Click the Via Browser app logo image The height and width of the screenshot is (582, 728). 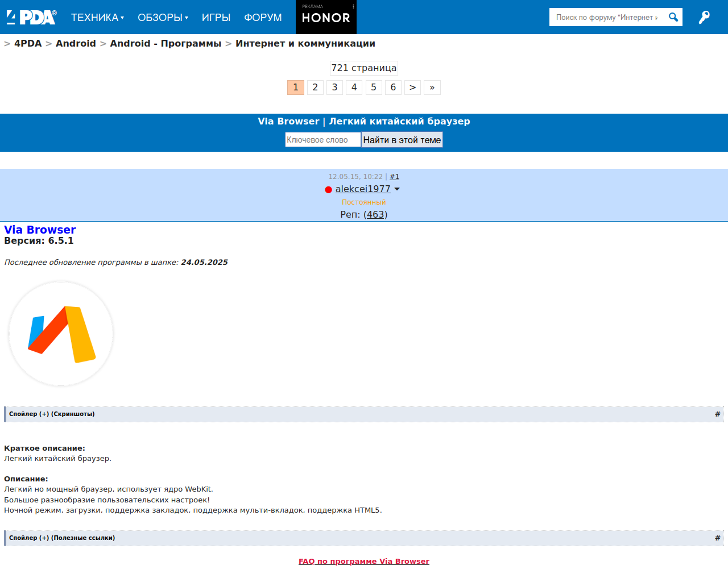point(61,334)
